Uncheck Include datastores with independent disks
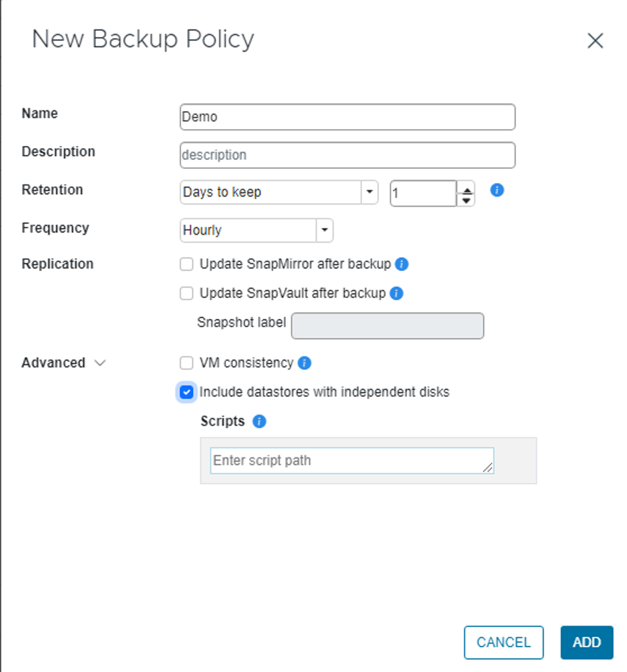The image size is (627, 672). click(x=187, y=392)
